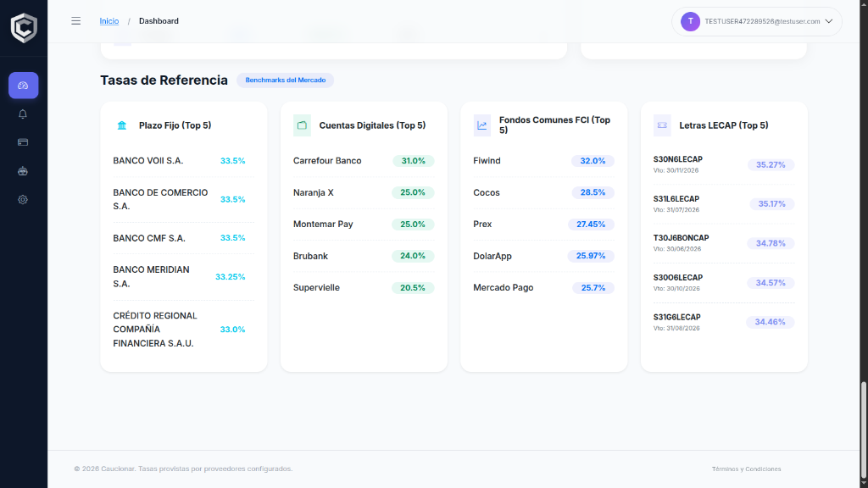Open Términos y Condiciones link
This screenshot has height=488, width=868.
pyautogui.click(x=746, y=469)
